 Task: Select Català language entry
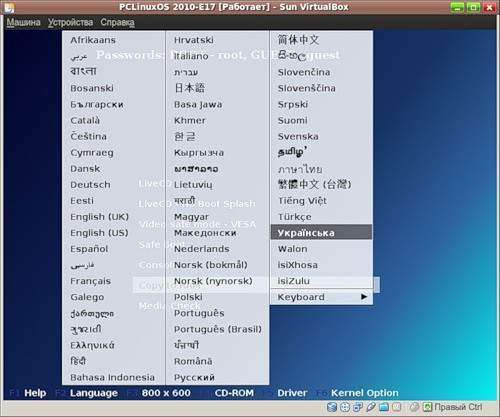tap(85, 120)
